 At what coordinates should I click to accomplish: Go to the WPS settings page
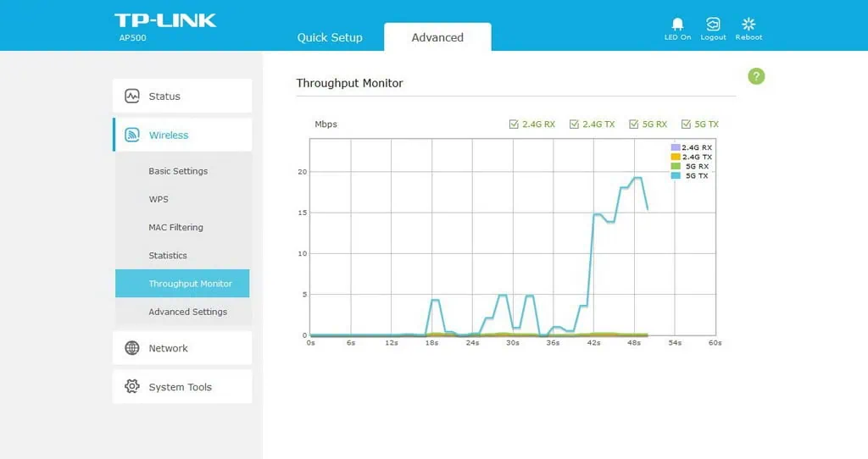coord(159,199)
